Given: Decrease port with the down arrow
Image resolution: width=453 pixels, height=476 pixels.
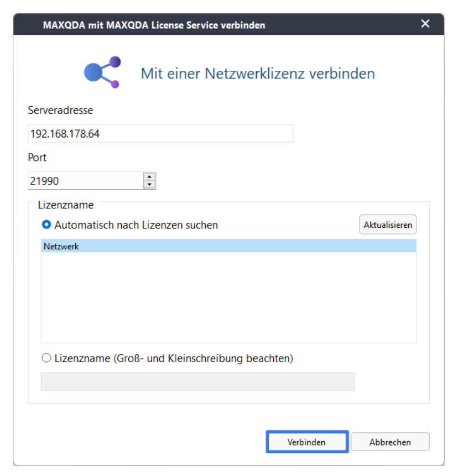Looking at the screenshot, I should 149,185.
